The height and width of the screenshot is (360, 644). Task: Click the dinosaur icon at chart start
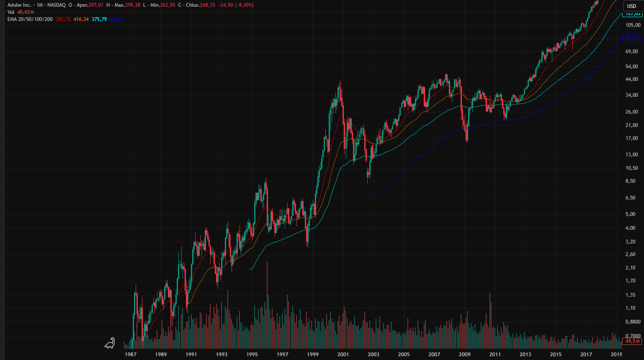(x=110, y=343)
